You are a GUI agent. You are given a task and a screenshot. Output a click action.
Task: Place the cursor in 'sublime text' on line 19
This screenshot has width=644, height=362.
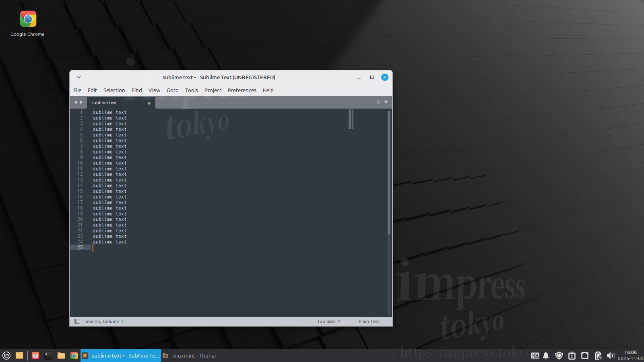[x=109, y=214]
